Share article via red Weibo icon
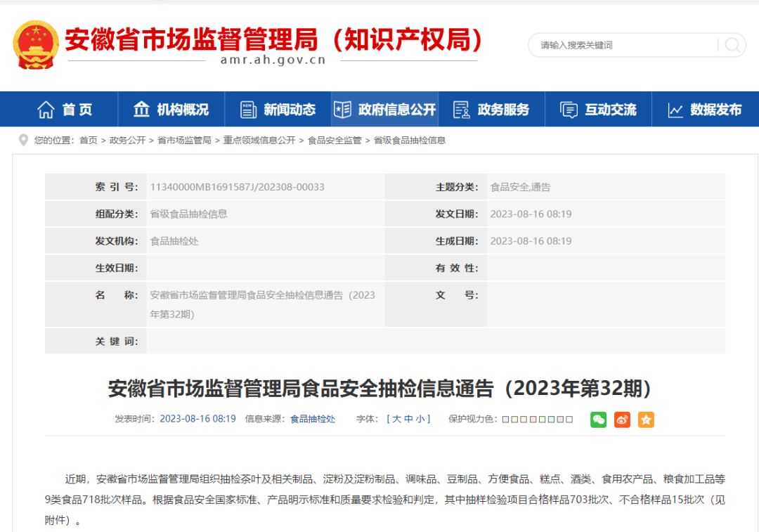759x532 pixels. (x=622, y=420)
